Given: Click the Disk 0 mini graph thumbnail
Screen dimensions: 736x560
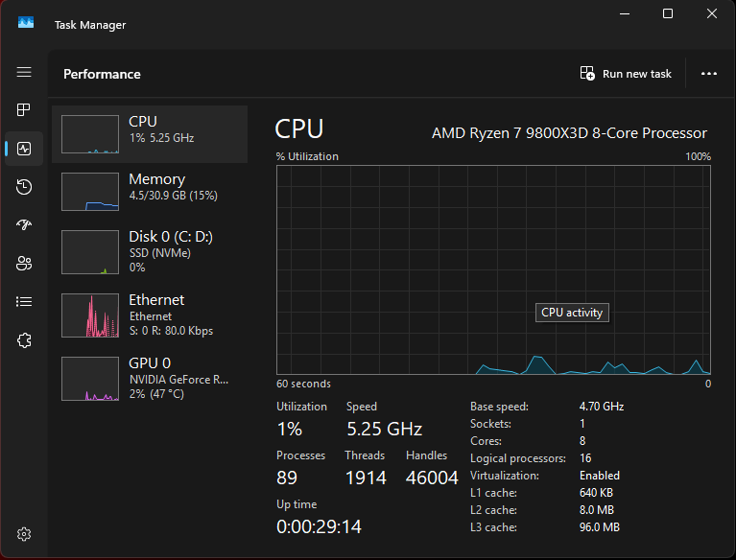Looking at the screenshot, I should click(x=90, y=252).
